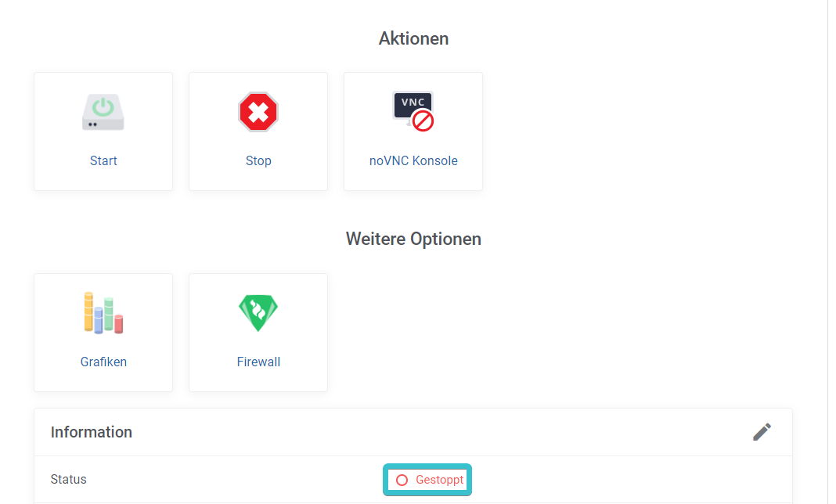Click the Aktionen section heading

413,38
